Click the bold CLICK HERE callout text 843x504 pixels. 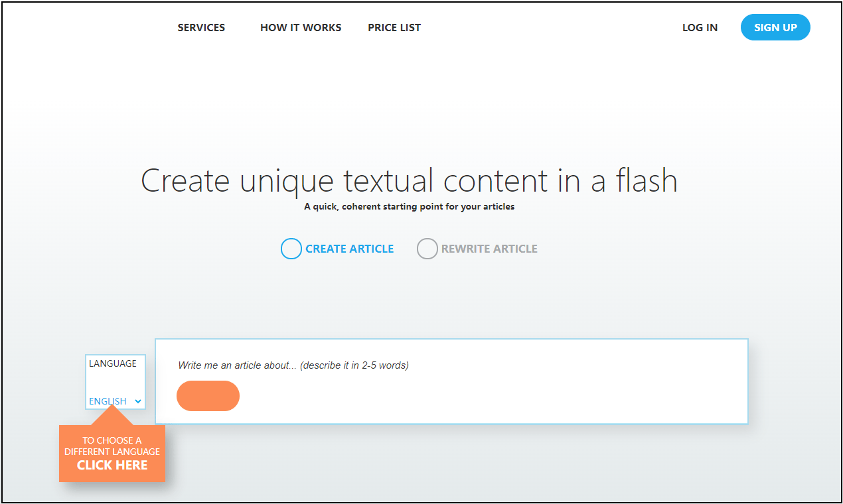tap(112, 466)
